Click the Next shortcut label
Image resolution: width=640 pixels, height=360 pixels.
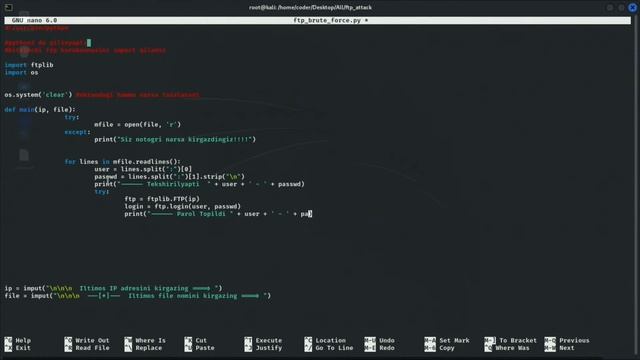567,348
